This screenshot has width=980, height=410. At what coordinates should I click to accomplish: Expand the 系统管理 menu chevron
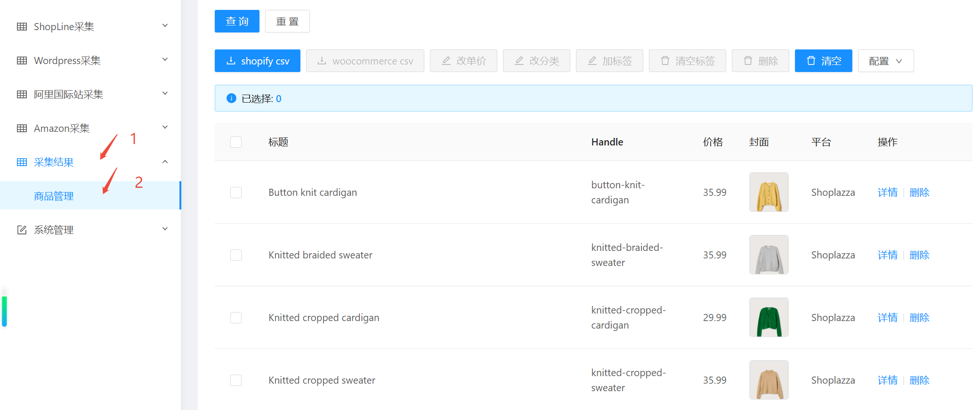(165, 229)
